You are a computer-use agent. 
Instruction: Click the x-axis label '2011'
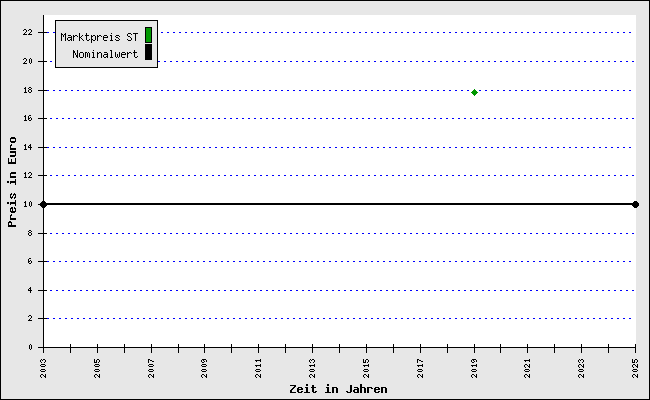click(x=258, y=368)
